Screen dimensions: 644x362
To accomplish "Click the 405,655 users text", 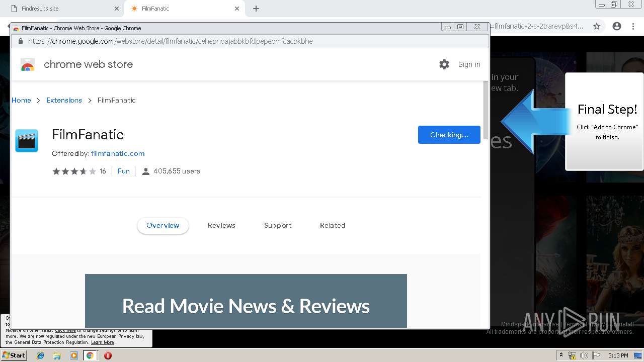I will point(177,171).
